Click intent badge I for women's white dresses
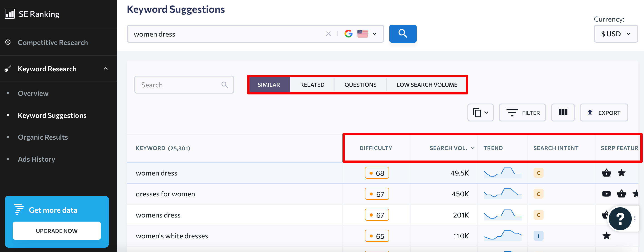 [538, 236]
